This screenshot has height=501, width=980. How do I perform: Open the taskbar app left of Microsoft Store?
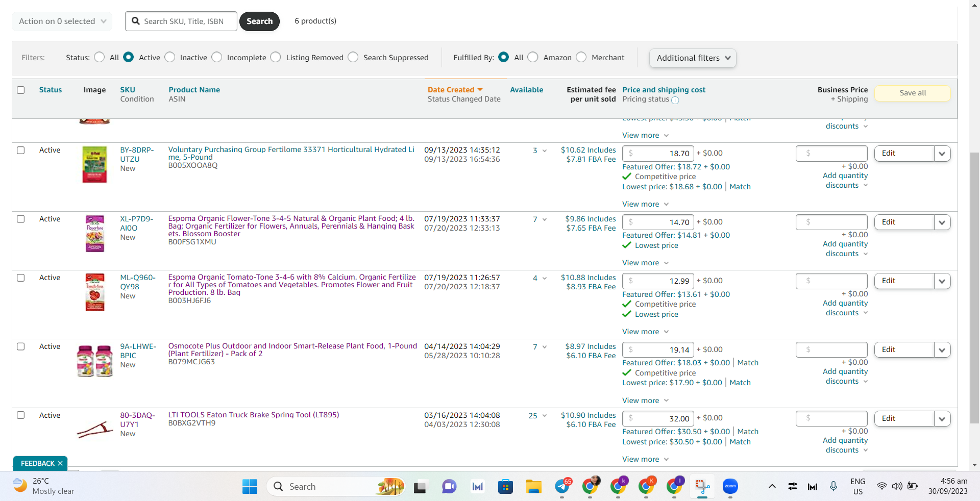478,487
